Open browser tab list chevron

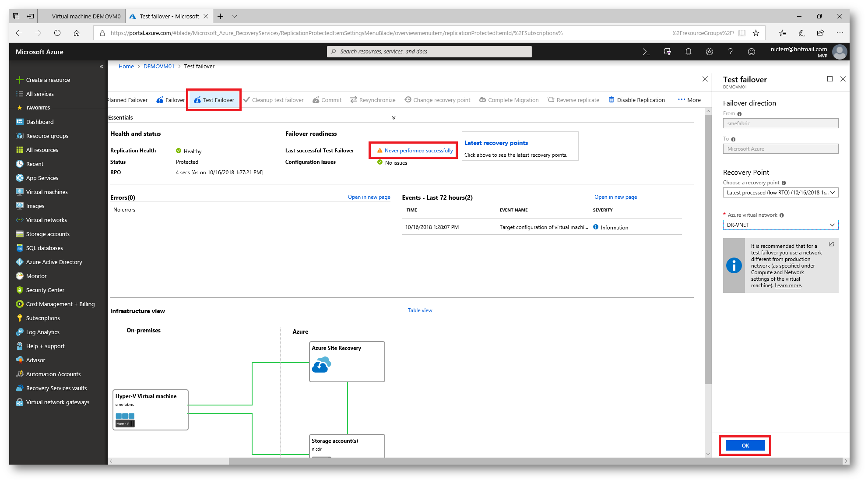pos(234,16)
